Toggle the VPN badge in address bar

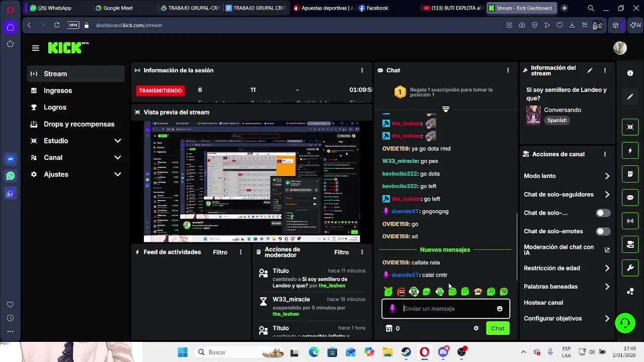[x=73, y=25]
